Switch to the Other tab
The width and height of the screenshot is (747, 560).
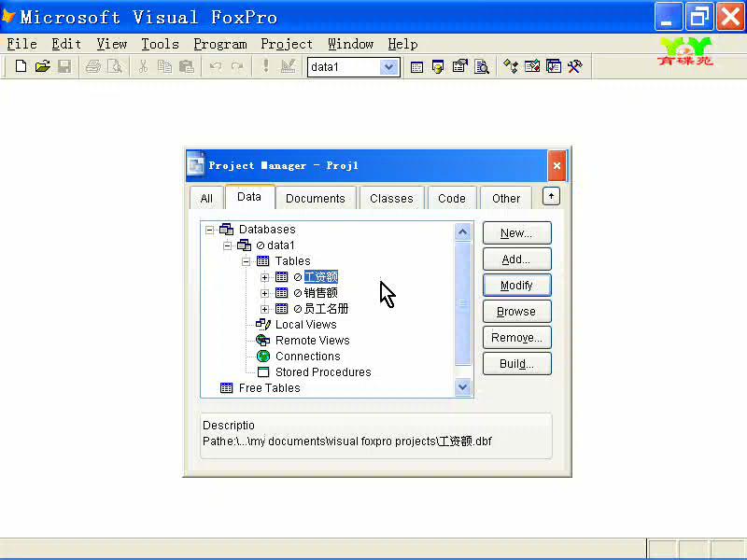(x=506, y=198)
